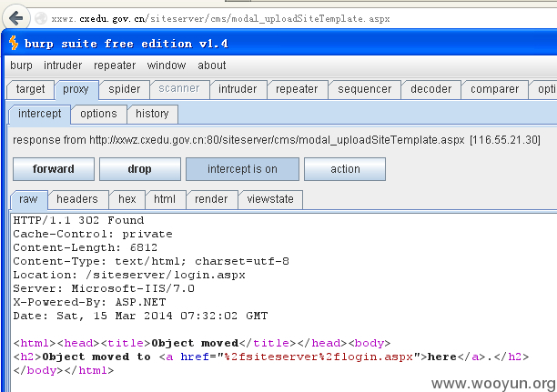
Task: Drop the intercepted response
Action: pos(140,169)
